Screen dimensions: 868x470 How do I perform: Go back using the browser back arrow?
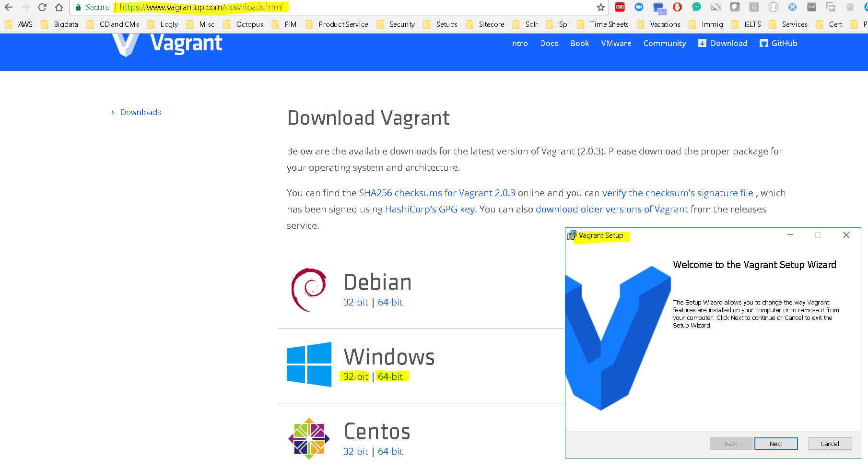pos(9,7)
